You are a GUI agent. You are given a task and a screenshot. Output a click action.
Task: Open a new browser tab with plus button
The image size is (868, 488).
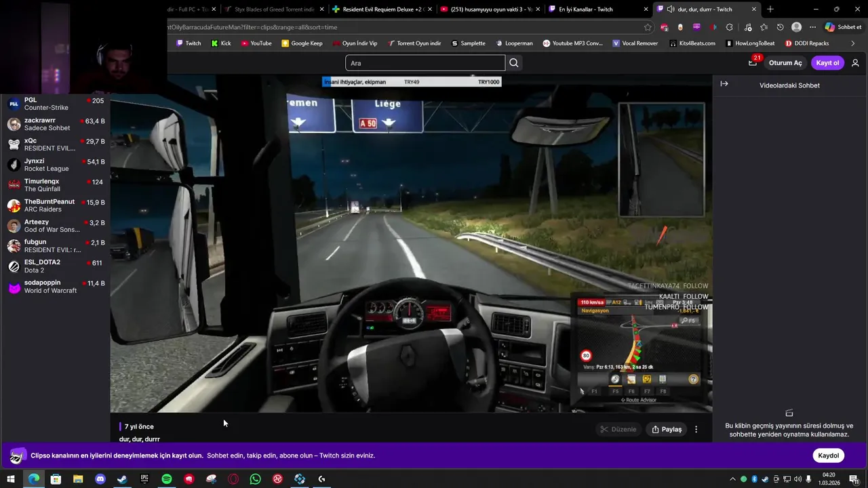(x=770, y=9)
